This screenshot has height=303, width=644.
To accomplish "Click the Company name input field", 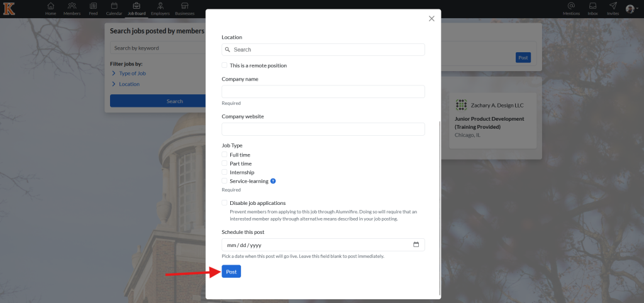I will tap(323, 92).
